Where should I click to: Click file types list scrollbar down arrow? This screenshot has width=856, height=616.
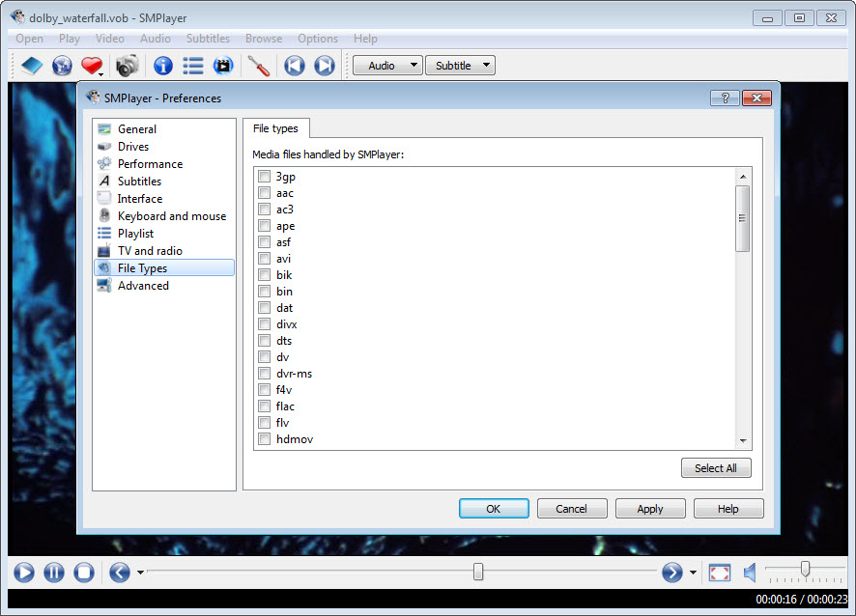(x=742, y=441)
